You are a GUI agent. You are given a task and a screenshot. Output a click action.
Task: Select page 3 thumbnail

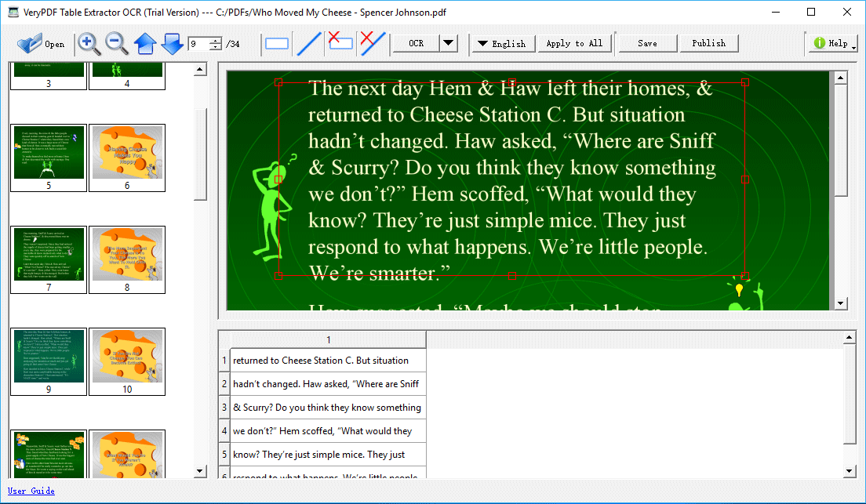point(49,75)
